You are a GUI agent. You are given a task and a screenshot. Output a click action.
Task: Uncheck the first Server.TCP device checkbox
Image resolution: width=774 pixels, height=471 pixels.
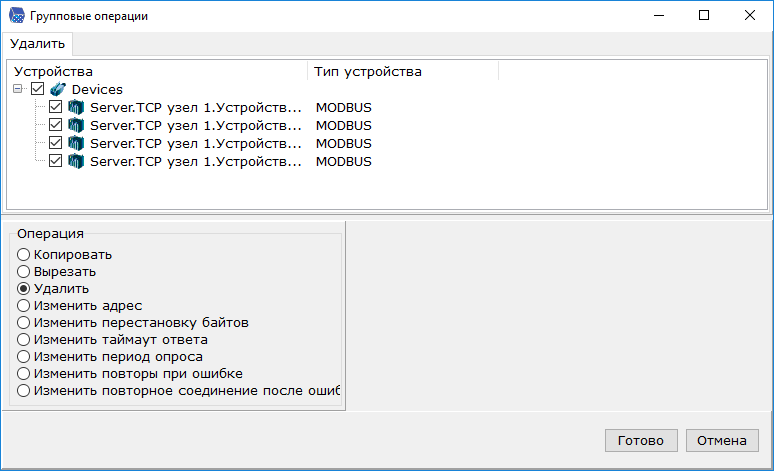pos(56,108)
